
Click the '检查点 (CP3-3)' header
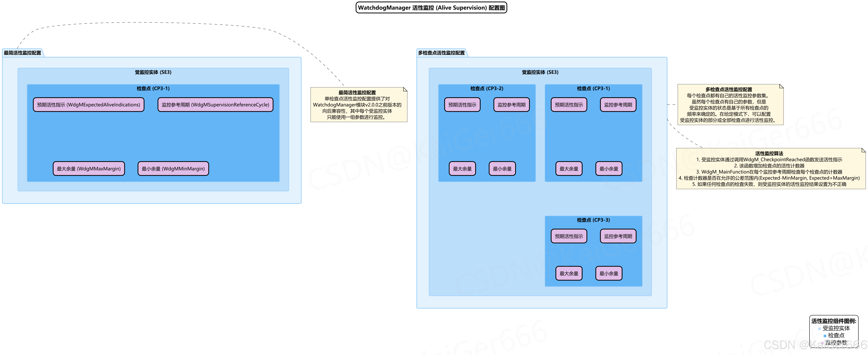(593, 220)
